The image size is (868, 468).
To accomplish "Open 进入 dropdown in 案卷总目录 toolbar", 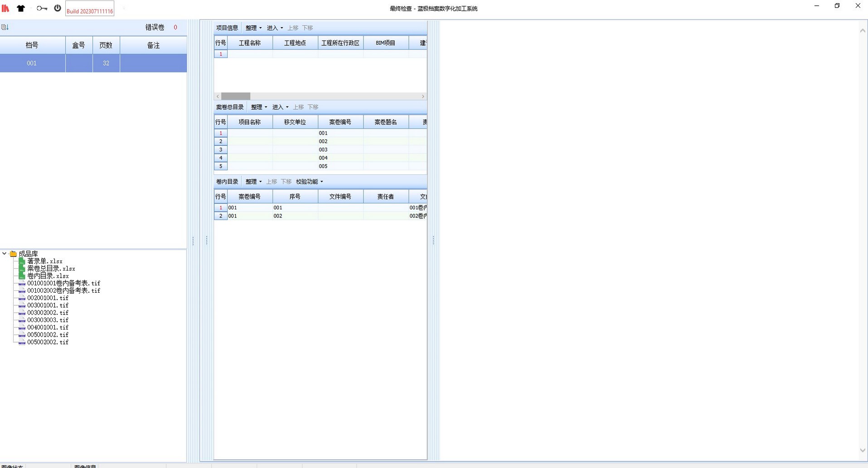I will (x=280, y=107).
